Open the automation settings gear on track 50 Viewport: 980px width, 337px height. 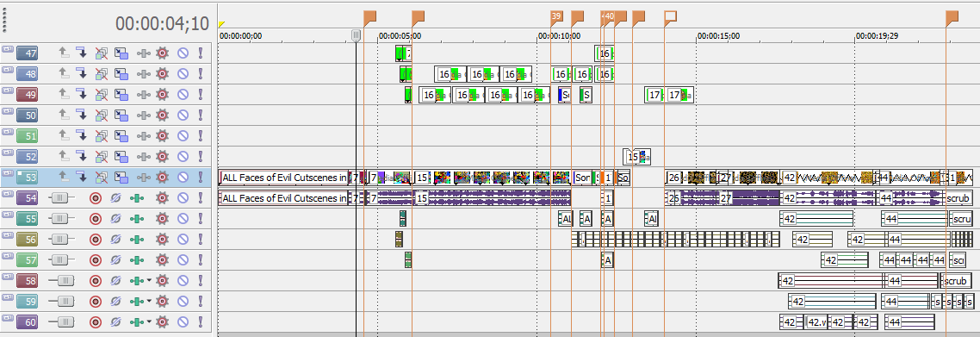163,115
